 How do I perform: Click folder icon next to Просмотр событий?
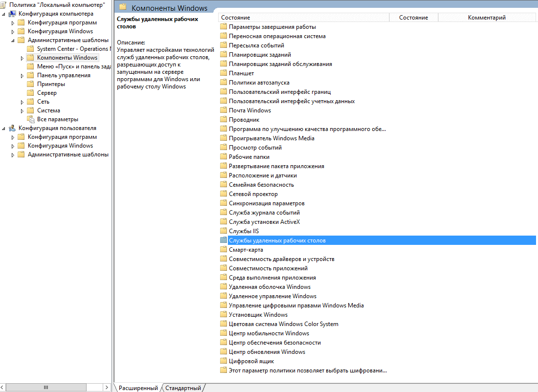click(224, 147)
